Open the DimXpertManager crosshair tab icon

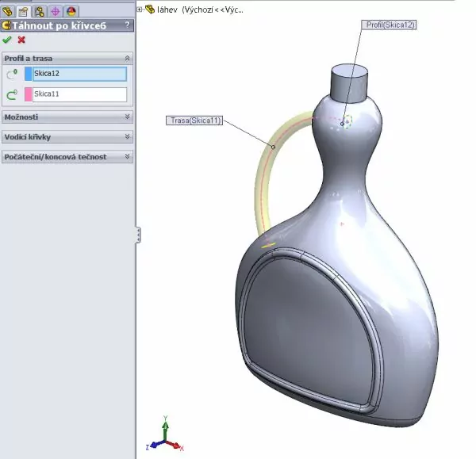[x=56, y=10]
